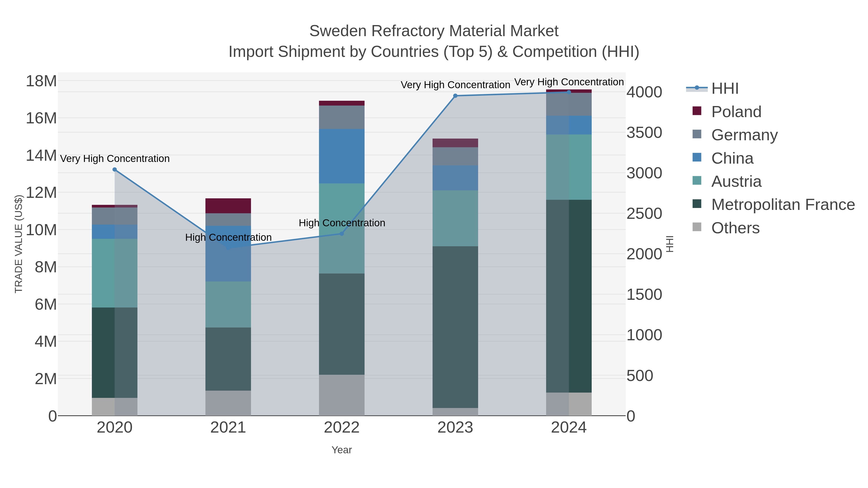
Task: Click 2023 Very High Concentration annotation
Action: click(x=455, y=85)
